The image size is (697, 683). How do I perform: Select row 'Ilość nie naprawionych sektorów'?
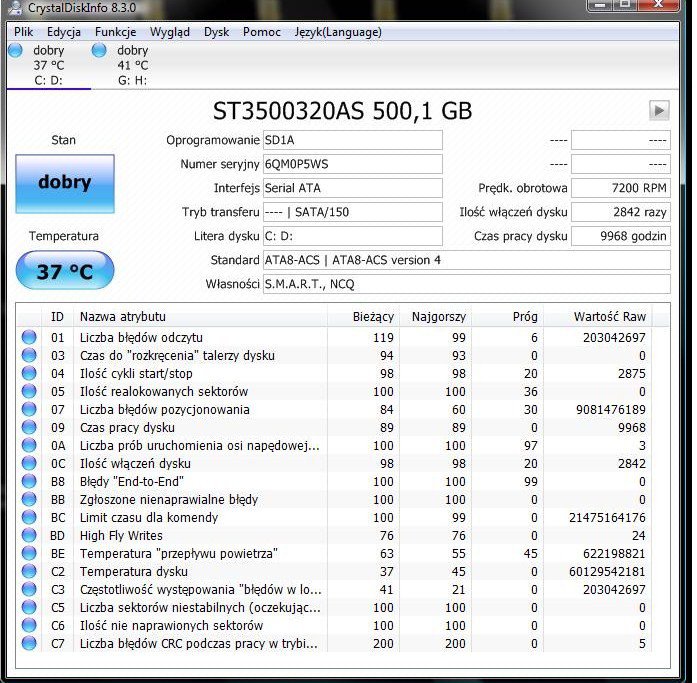[334, 625]
